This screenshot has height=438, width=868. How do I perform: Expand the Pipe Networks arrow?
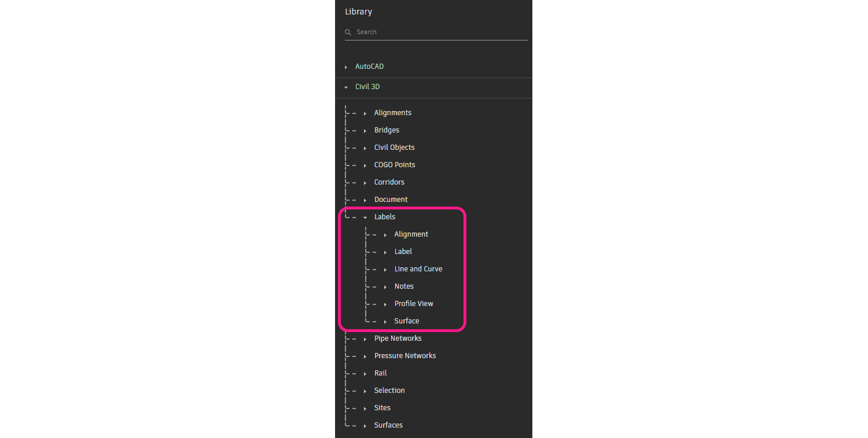365,339
